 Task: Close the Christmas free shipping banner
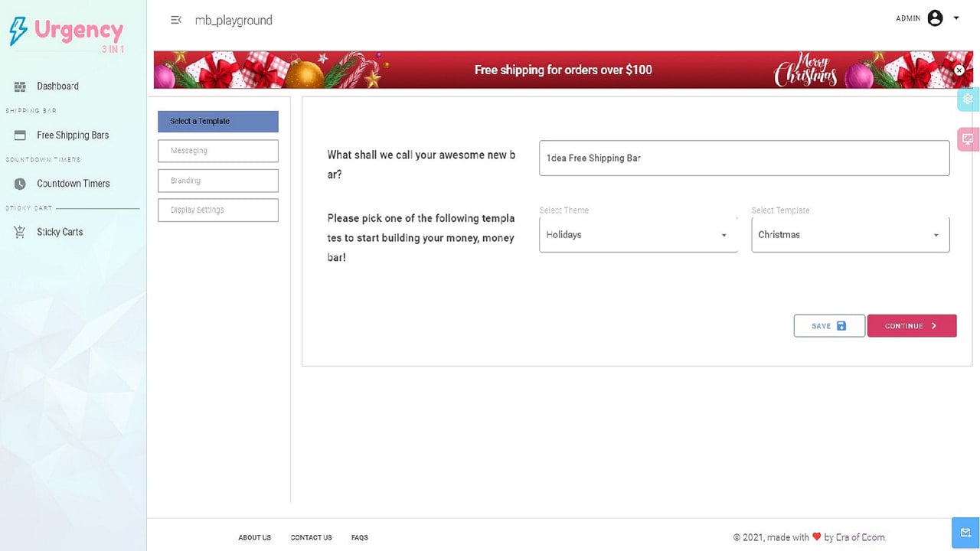(959, 70)
